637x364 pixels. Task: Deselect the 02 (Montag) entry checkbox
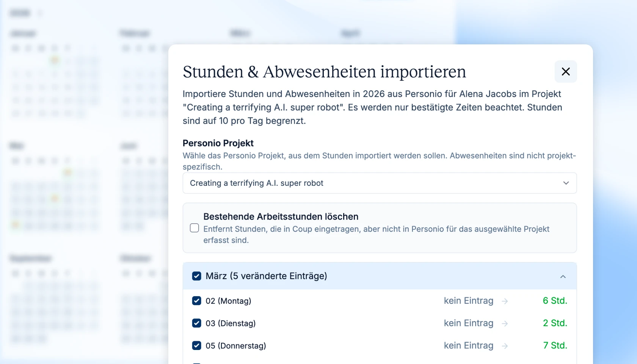tap(196, 301)
